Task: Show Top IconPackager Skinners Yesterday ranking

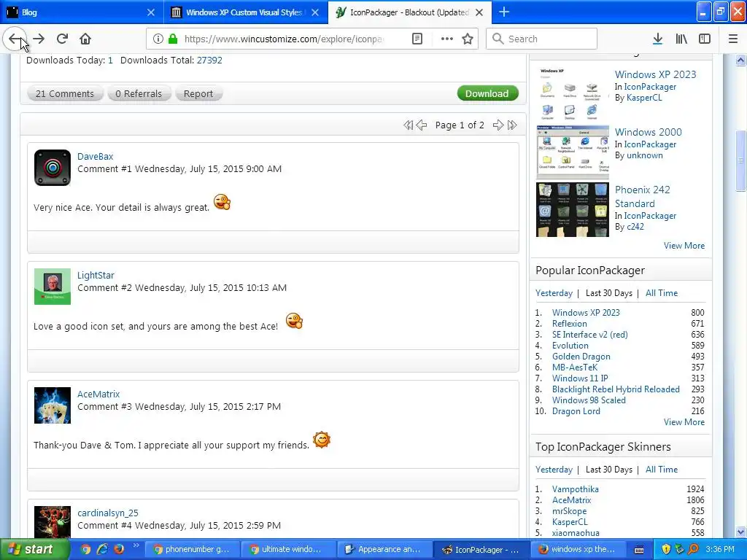Action: 554,470
